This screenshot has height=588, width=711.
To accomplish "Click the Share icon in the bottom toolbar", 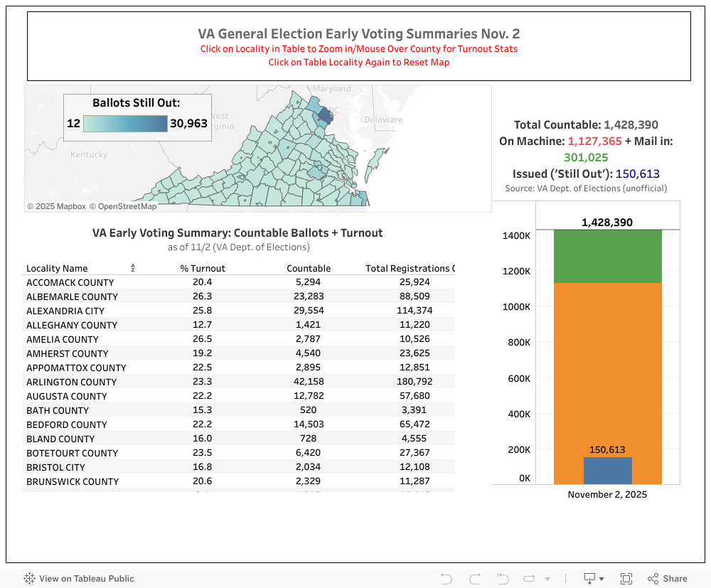I will click(x=662, y=578).
